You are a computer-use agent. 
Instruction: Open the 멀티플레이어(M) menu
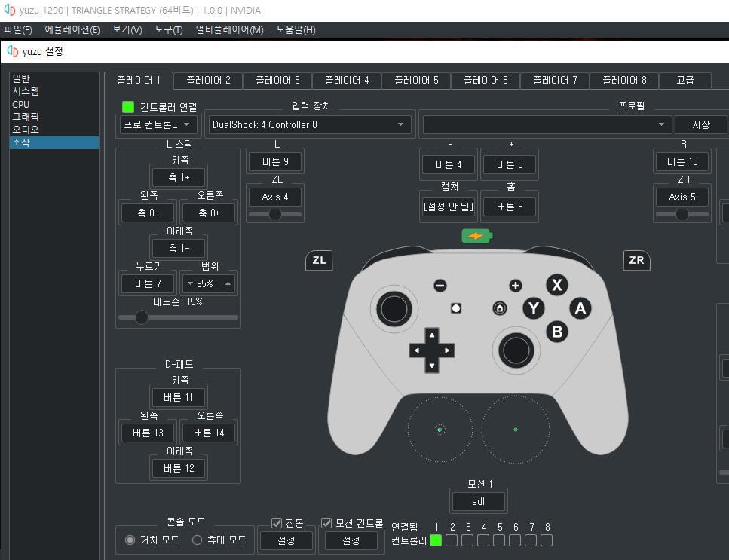pos(229,29)
